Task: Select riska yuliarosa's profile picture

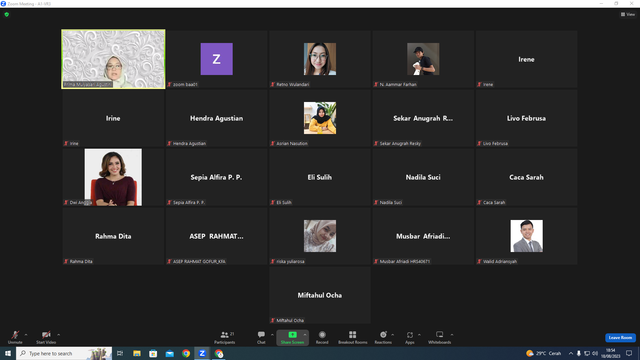Action: [x=320, y=236]
